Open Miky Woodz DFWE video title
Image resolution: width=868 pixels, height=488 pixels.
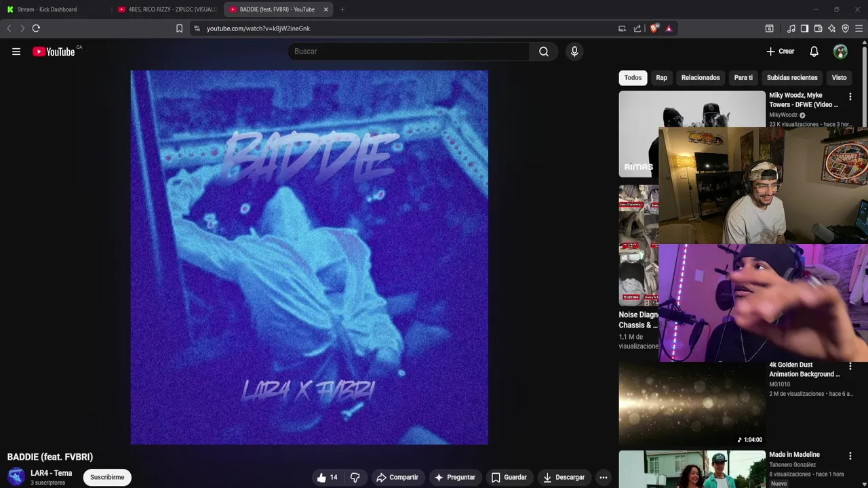[x=804, y=100]
